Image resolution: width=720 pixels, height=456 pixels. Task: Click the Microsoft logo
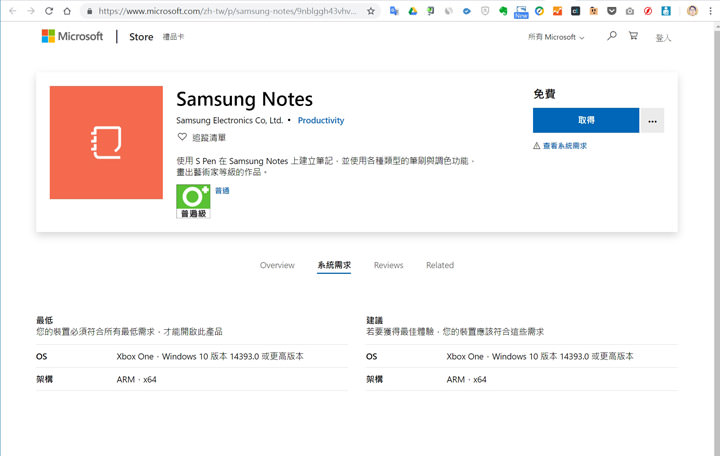coord(73,36)
